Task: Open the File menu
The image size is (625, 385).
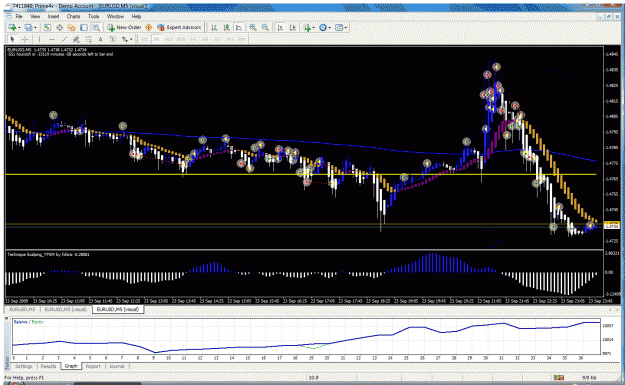Action: [x=19, y=16]
